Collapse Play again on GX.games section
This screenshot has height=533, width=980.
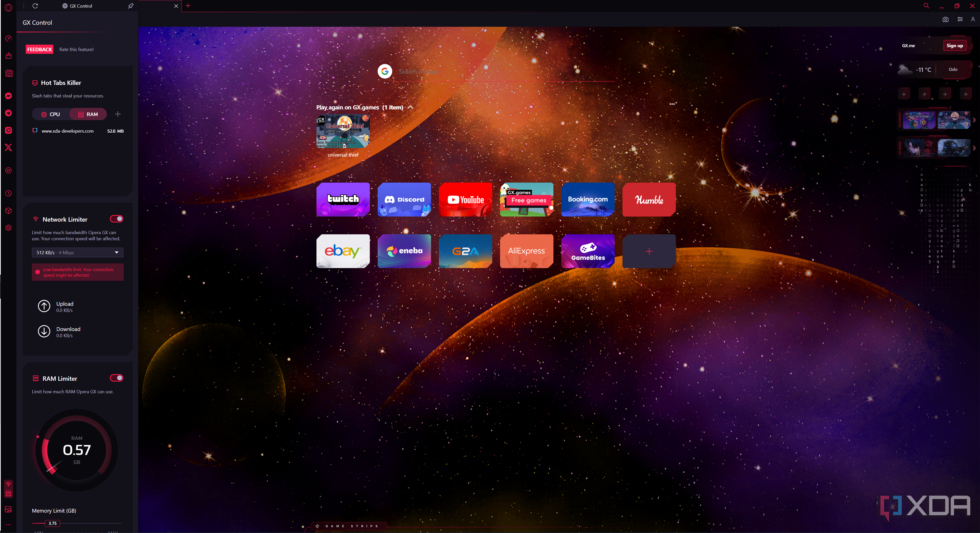(411, 107)
